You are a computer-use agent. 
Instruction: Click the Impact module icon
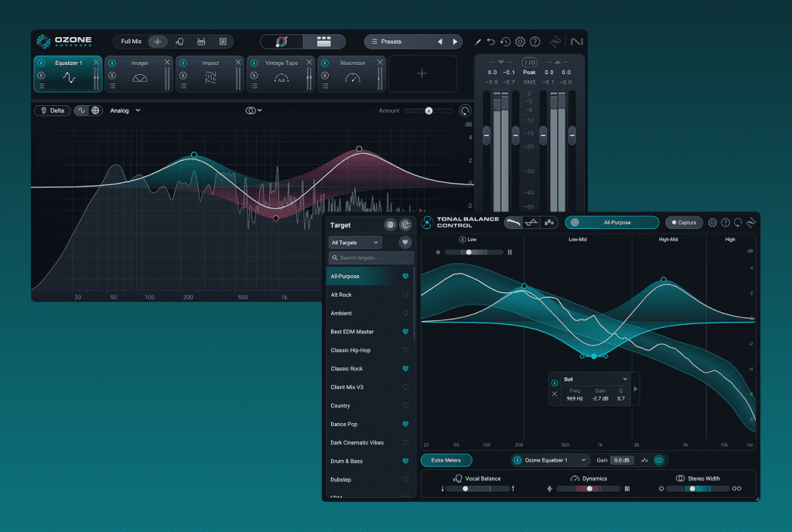(210, 77)
